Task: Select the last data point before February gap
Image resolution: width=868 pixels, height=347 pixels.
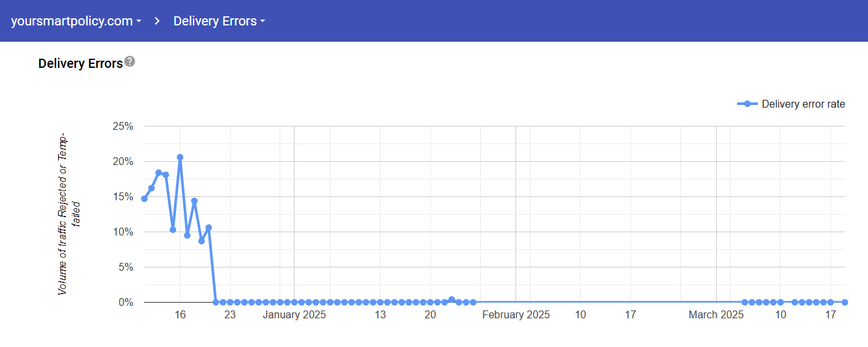Action: point(473,302)
